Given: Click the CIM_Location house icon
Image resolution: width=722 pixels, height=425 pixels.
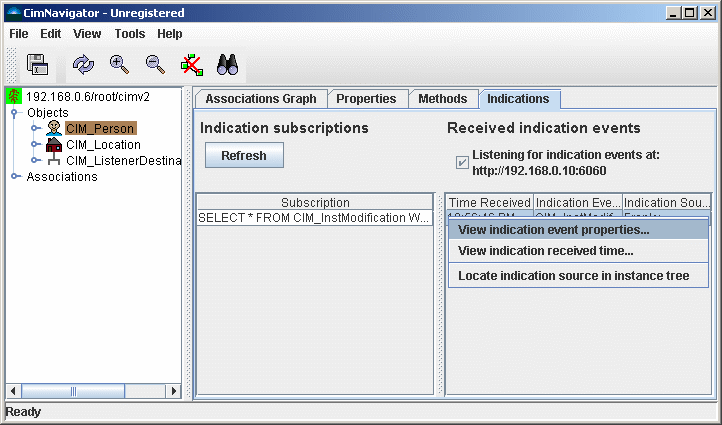Looking at the screenshot, I should [x=54, y=145].
